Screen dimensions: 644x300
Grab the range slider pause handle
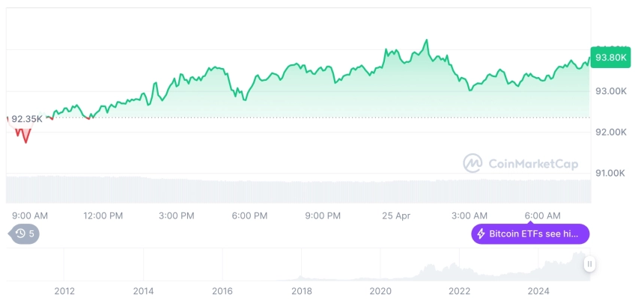[589, 264]
